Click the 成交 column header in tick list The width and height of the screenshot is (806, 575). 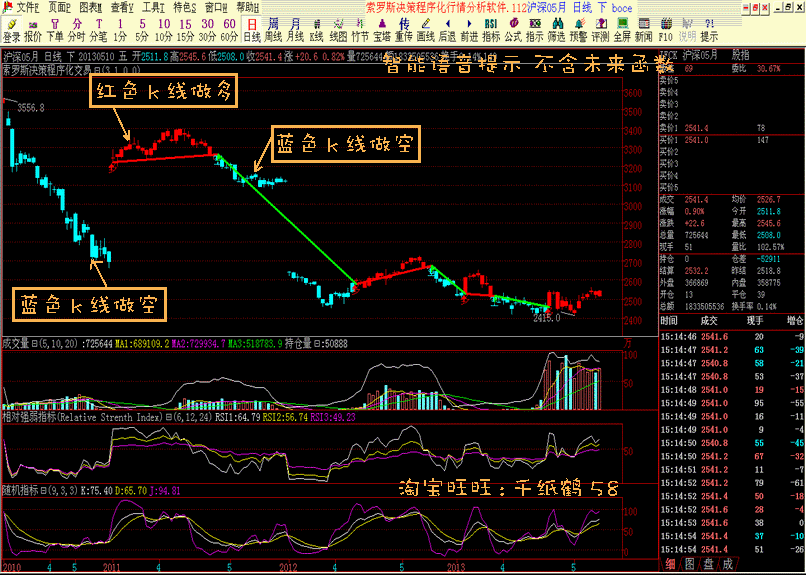click(x=709, y=321)
